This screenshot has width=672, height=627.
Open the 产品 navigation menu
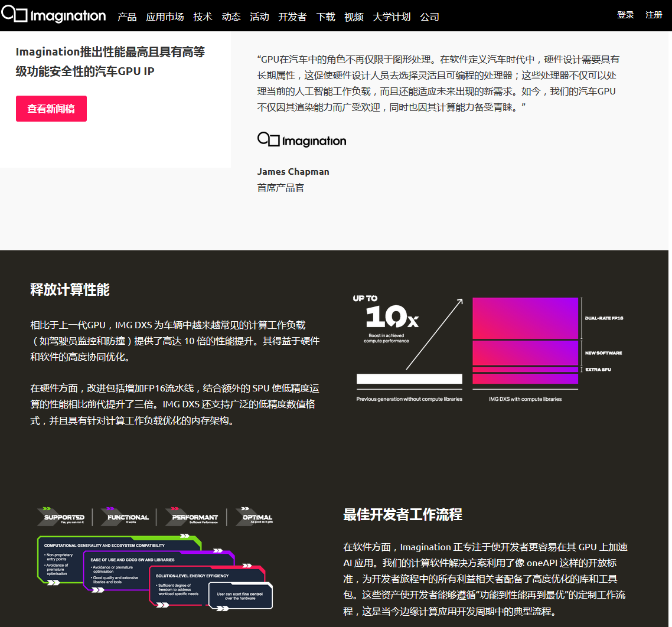[126, 17]
